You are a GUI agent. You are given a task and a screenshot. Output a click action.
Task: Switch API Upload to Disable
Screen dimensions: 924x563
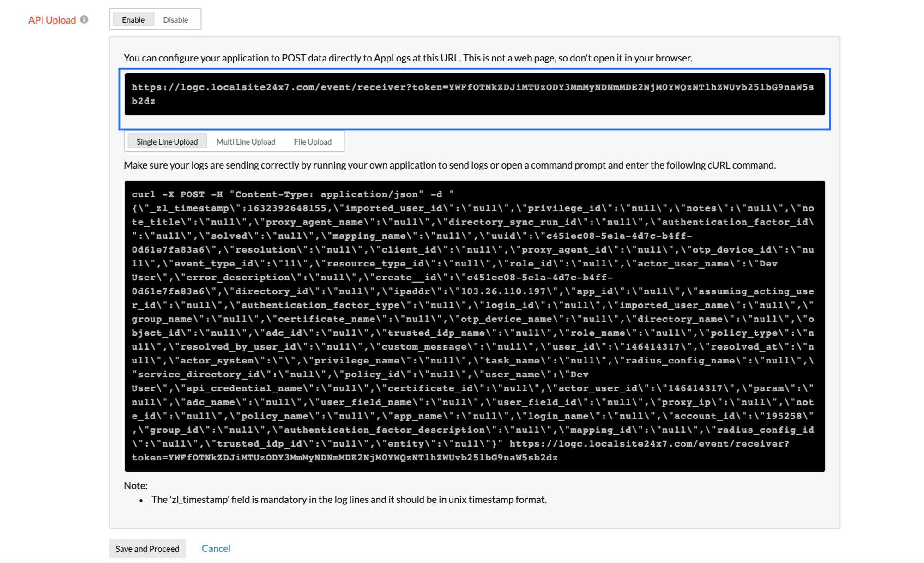tap(175, 20)
